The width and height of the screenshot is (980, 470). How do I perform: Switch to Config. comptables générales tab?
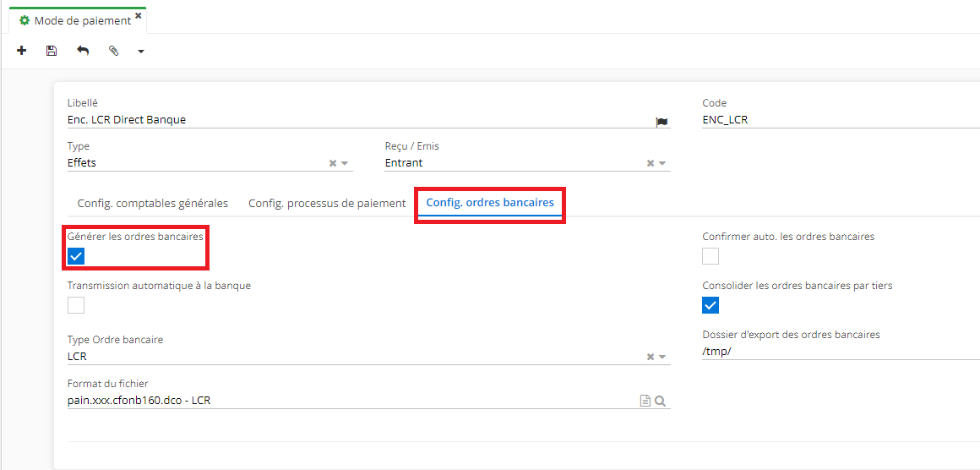tap(153, 204)
